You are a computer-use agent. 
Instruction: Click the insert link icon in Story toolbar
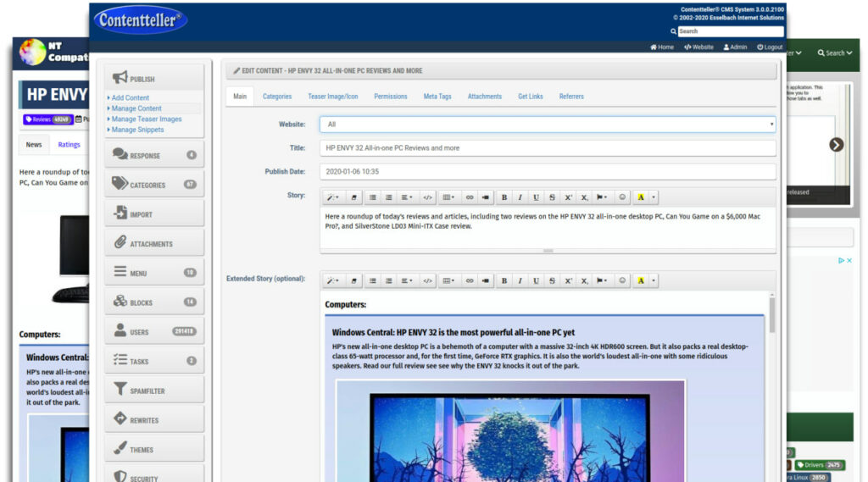(470, 197)
